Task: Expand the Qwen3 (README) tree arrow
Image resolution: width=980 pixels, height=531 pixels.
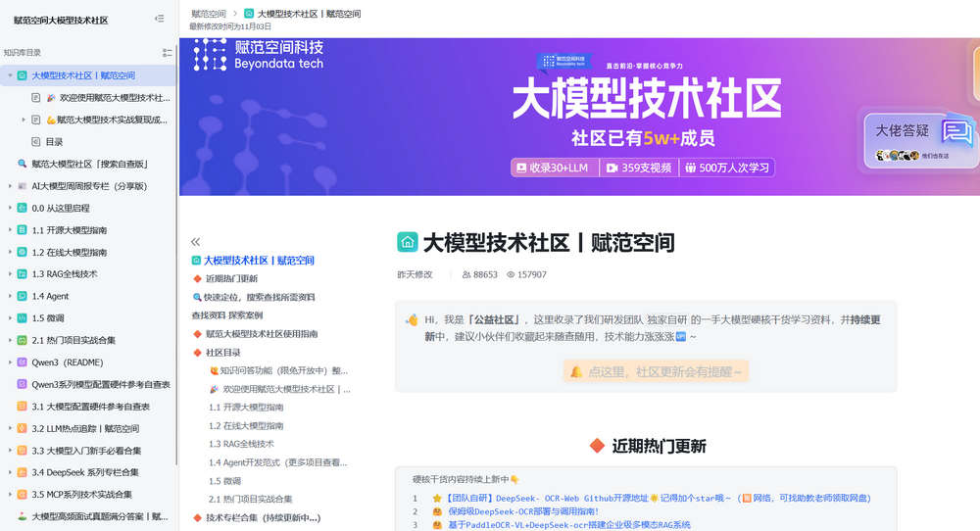Action: coord(10,362)
